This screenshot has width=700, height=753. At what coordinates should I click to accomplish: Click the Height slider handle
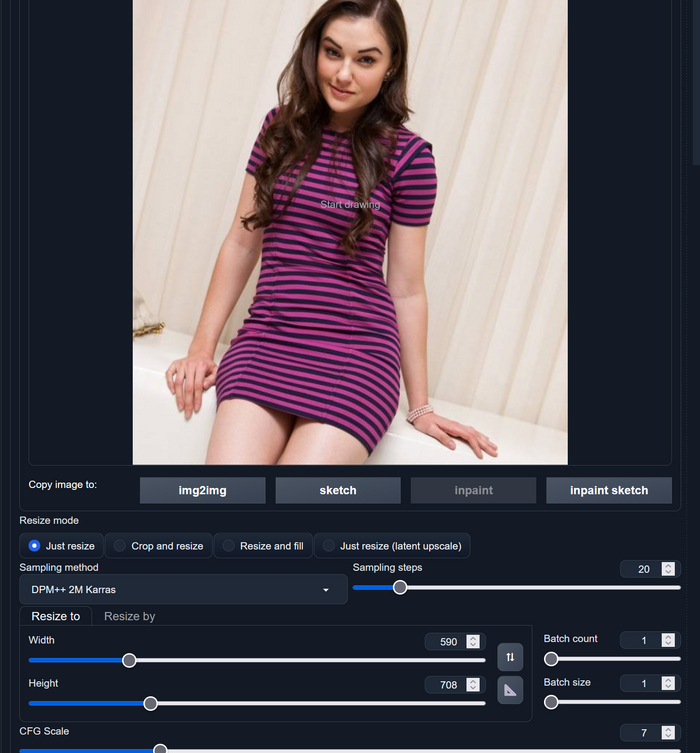tap(150, 704)
